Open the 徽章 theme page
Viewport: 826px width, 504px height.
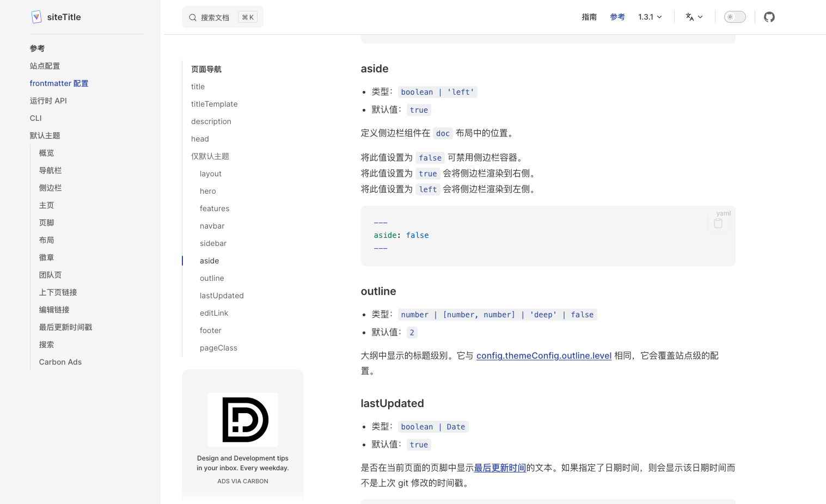coord(46,257)
